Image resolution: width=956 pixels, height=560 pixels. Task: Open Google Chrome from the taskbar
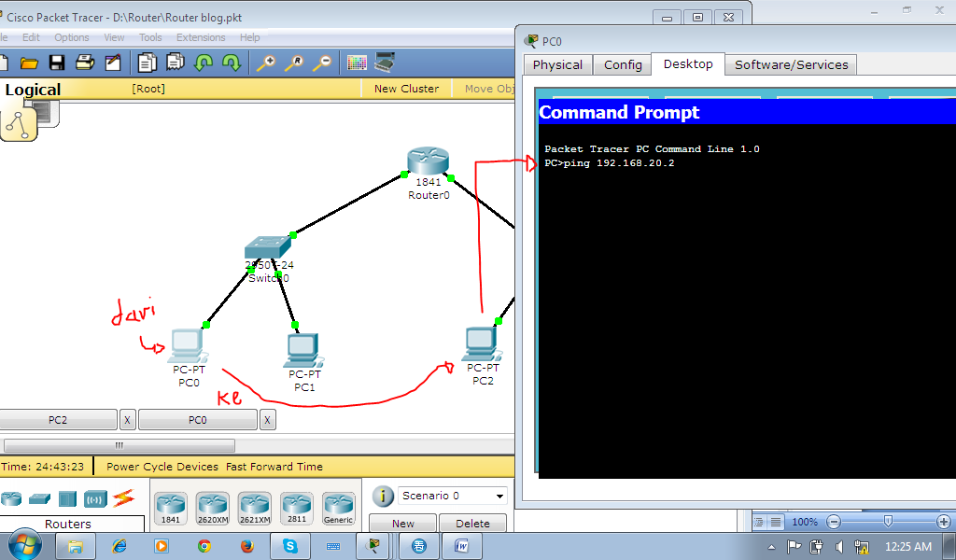click(204, 546)
